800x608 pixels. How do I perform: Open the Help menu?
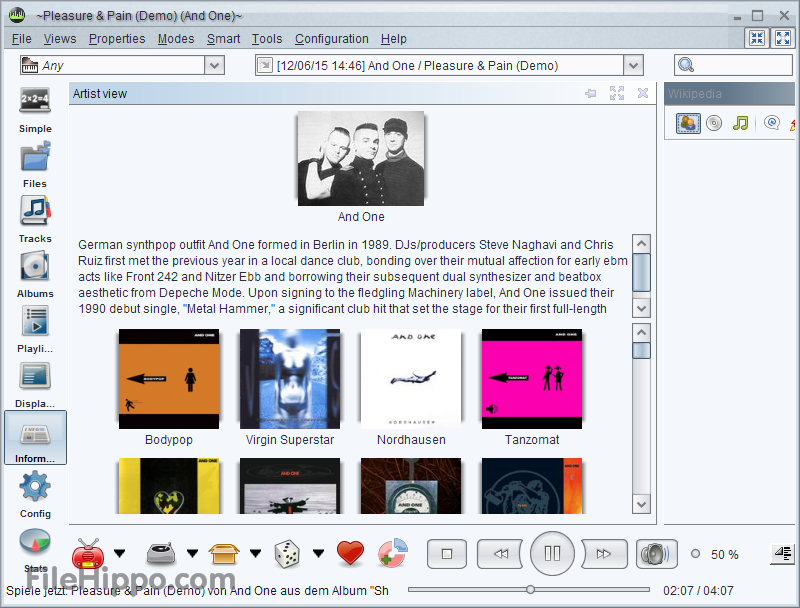(393, 39)
